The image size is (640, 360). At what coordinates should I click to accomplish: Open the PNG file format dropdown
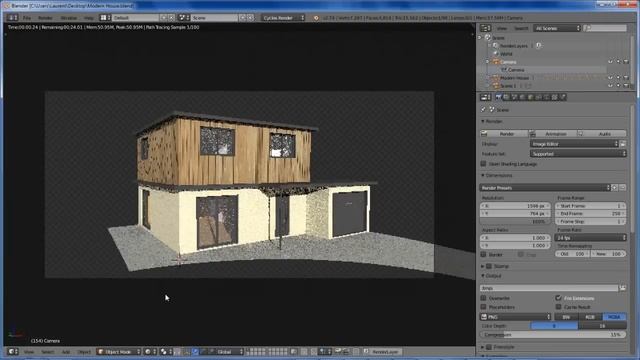click(x=516, y=317)
